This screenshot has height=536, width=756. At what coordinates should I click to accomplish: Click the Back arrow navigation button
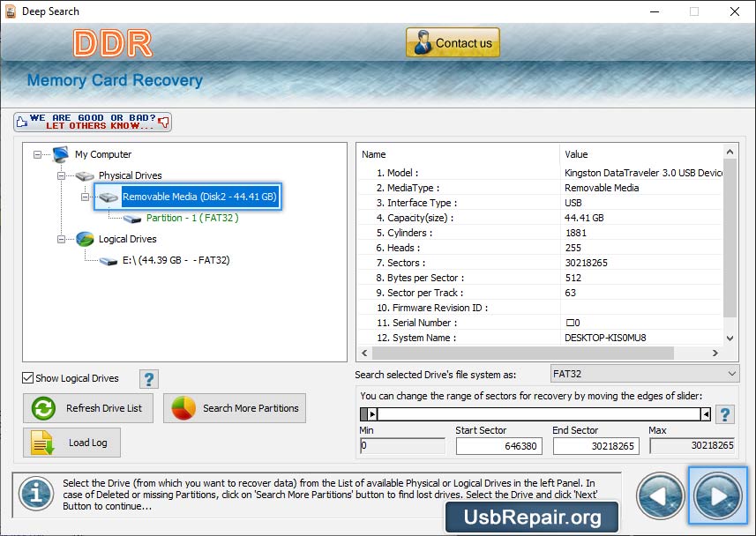660,495
